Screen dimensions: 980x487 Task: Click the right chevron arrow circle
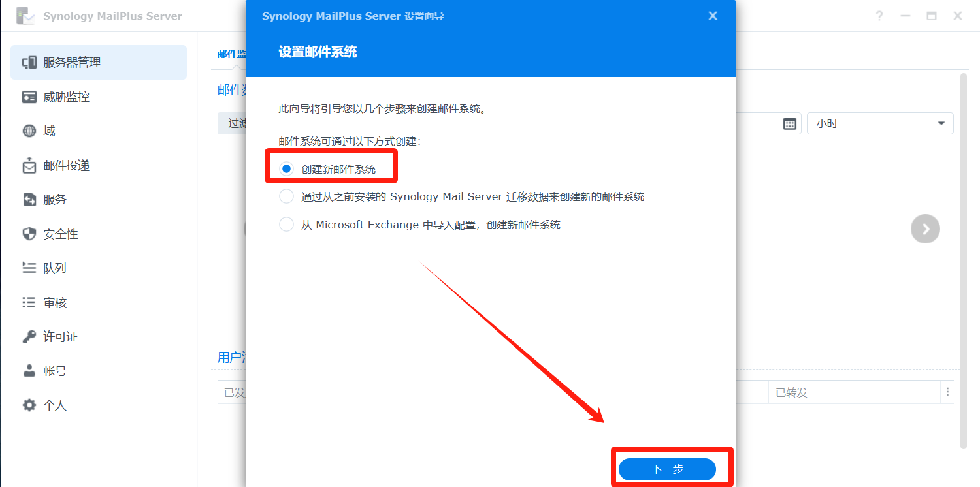point(925,229)
